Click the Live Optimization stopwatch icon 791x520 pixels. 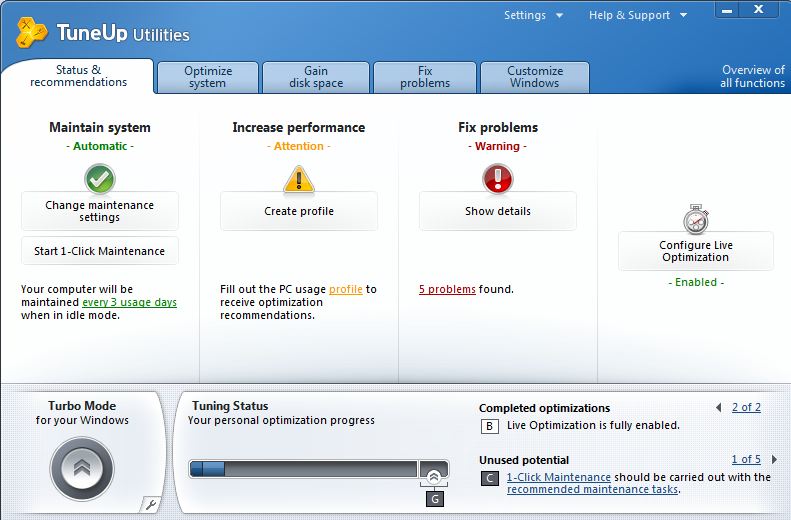click(x=695, y=219)
